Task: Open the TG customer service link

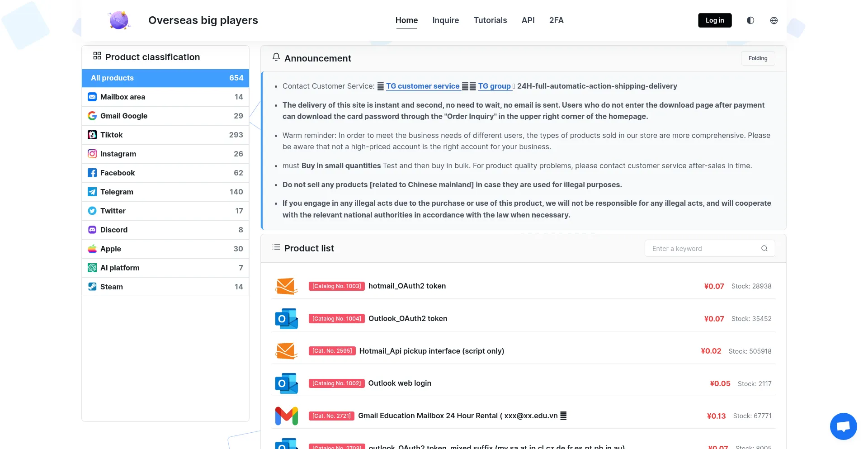Action: (422, 86)
